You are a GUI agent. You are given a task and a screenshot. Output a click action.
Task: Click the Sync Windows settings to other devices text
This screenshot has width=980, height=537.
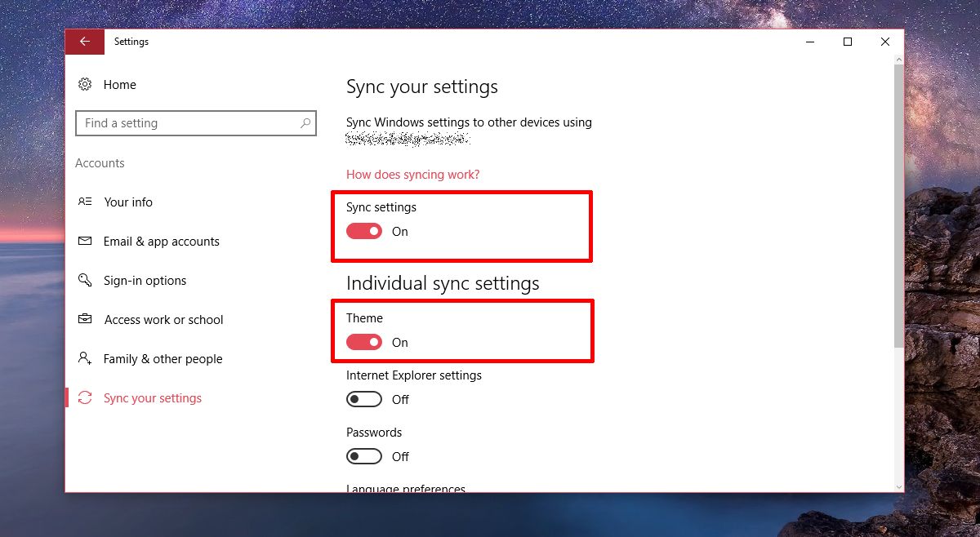point(469,122)
